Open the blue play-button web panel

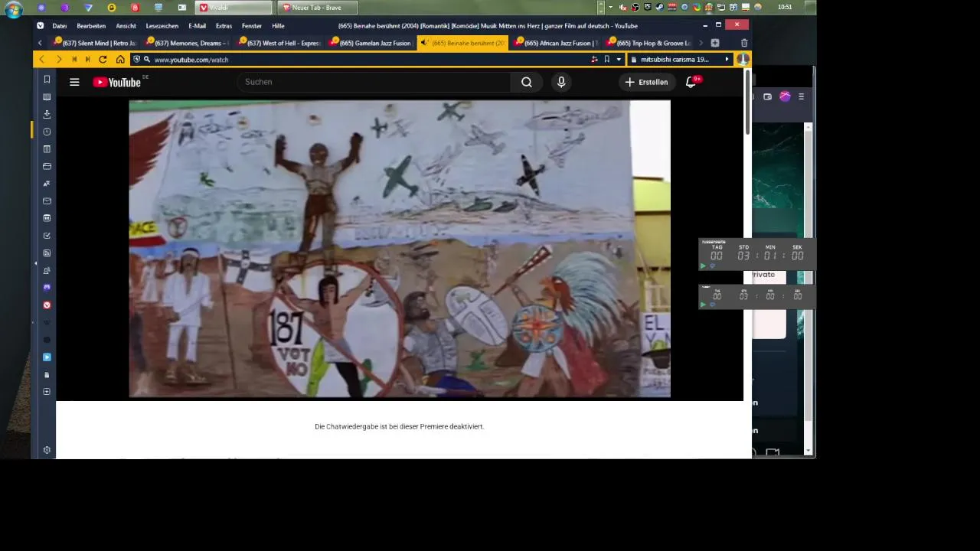(47, 357)
